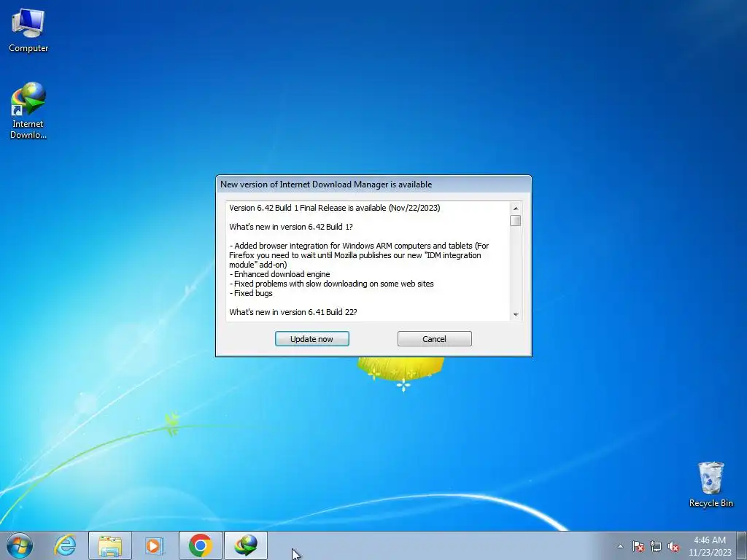The height and width of the screenshot is (560, 747).
Task: Click the Show desktop strip
Action: pos(742,545)
